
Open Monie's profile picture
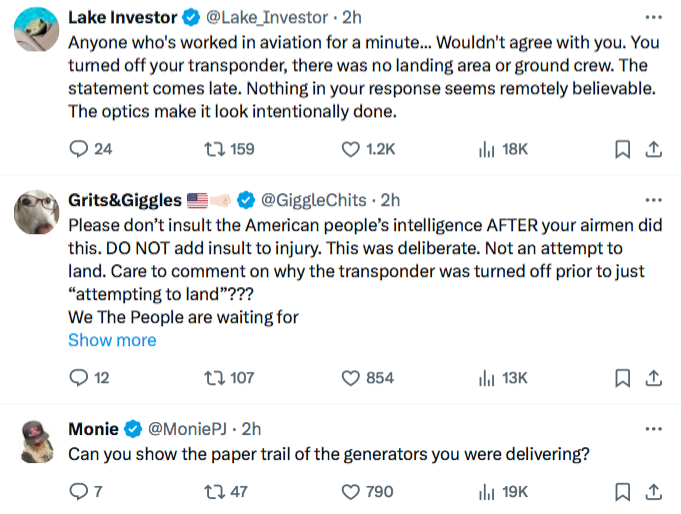(x=37, y=442)
